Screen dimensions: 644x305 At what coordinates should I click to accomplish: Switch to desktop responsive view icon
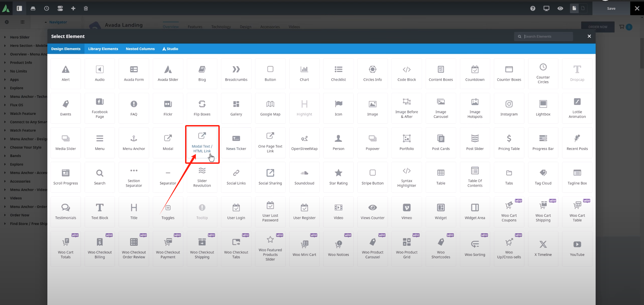pos(546,8)
